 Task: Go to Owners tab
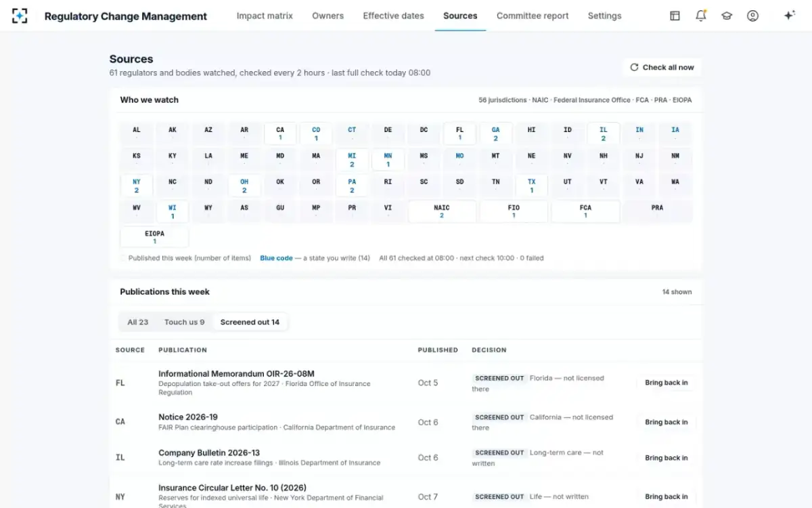click(328, 16)
